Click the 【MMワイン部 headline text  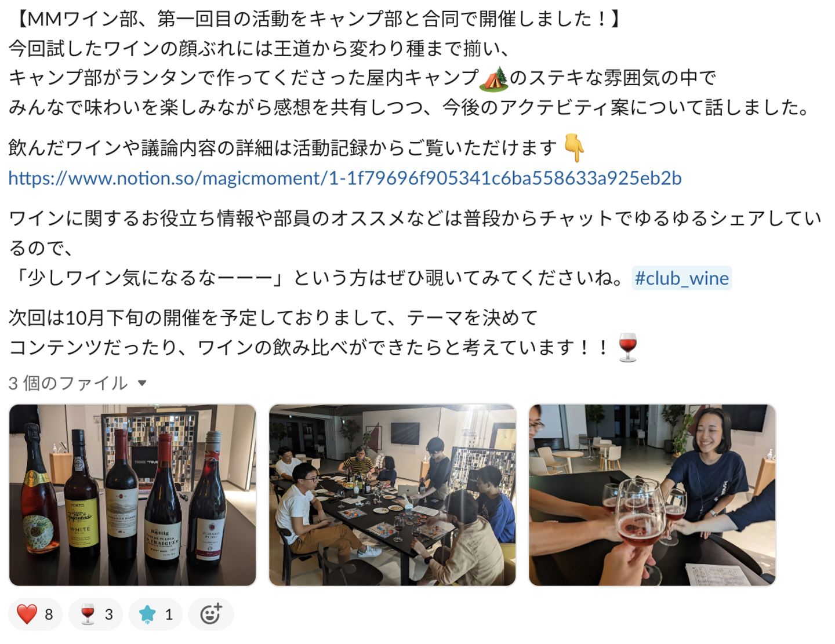coord(317,19)
